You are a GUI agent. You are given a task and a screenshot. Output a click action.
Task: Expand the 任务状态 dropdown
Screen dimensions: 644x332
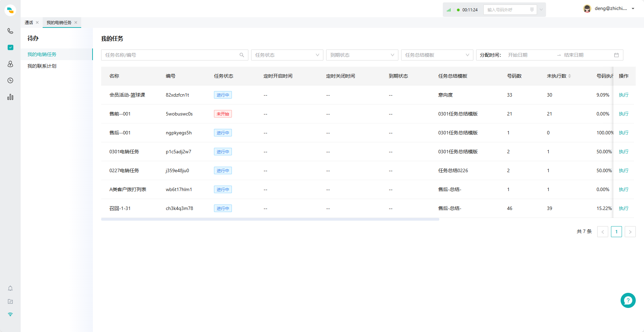[x=287, y=55]
